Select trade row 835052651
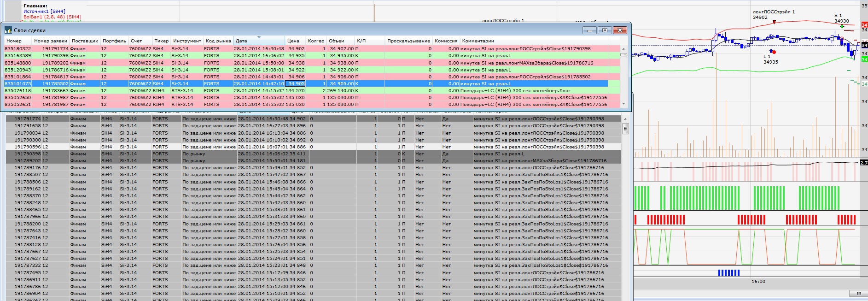868x301 pixels. click(311, 104)
